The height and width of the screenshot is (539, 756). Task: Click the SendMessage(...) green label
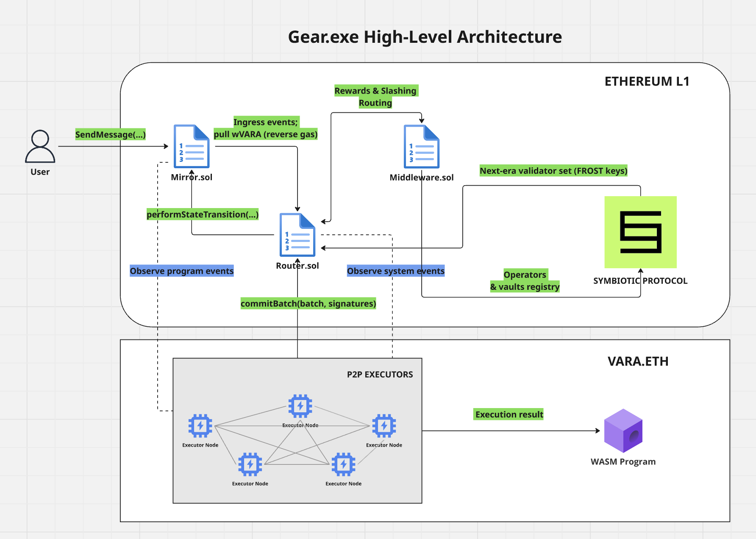coord(110,134)
